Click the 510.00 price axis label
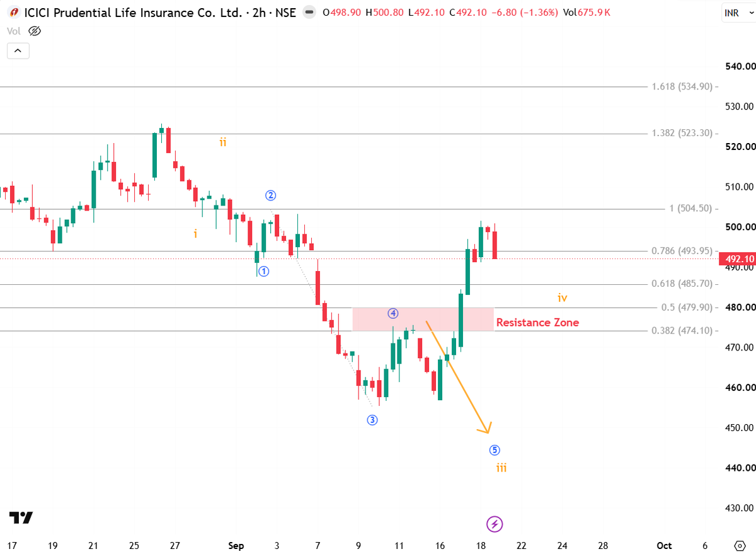Viewport: 756px width, 554px height. pyautogui.click(x=738, y=187)
